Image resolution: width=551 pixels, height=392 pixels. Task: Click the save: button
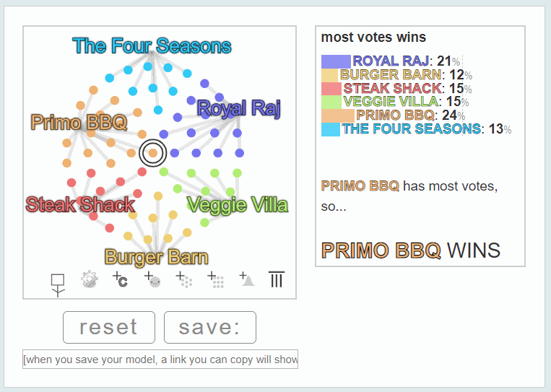point(210,327)
